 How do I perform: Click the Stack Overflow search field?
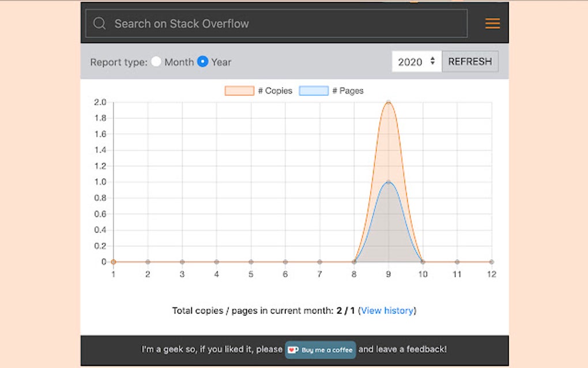[x=277, y=23]
